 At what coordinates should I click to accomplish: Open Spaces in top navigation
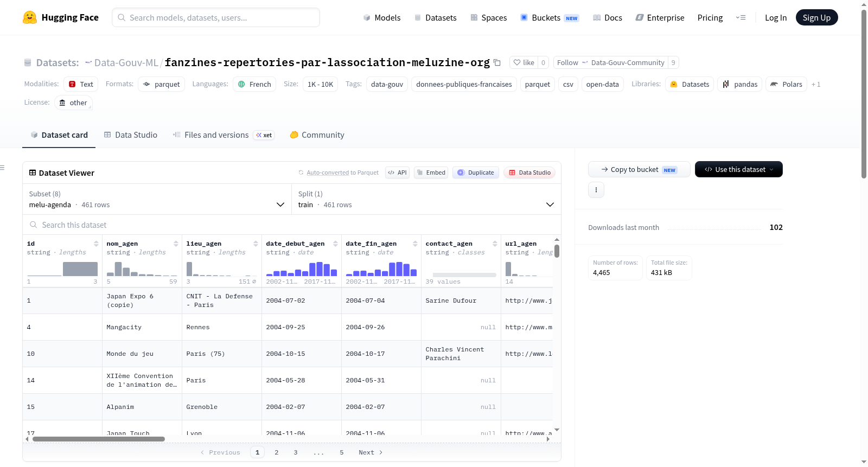(488, 18)
